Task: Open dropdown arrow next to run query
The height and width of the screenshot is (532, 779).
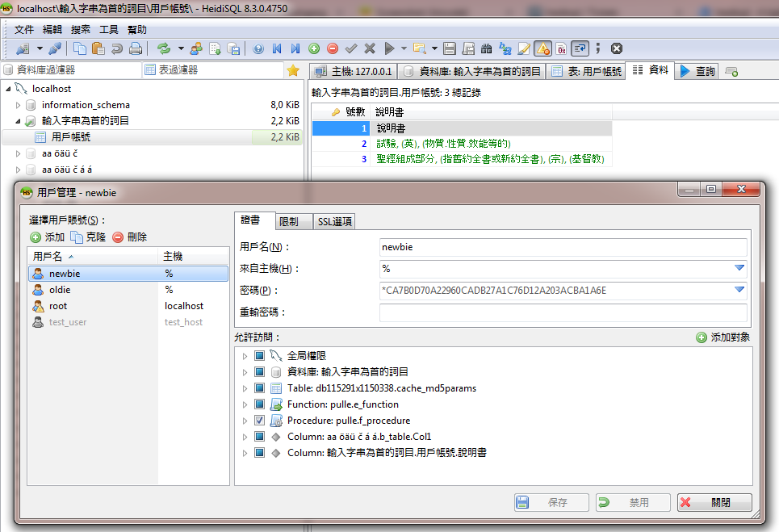Action: point(404,48)
